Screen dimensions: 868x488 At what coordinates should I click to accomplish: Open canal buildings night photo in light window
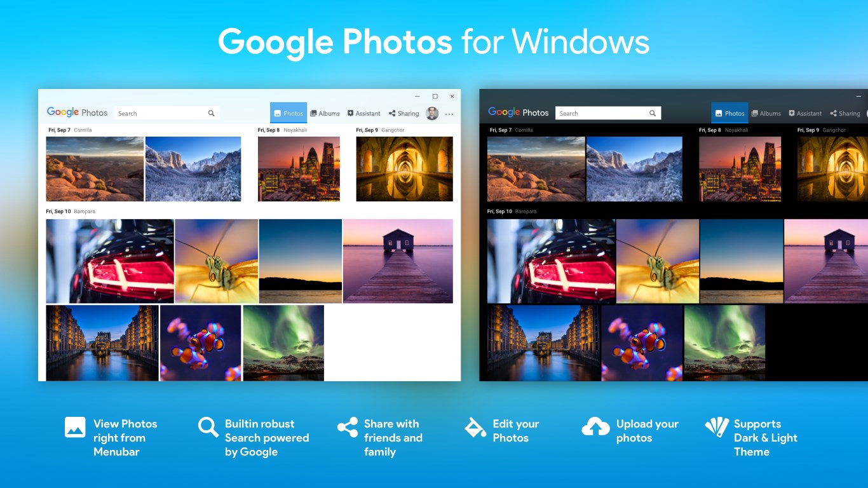click(x=102, y=343)
